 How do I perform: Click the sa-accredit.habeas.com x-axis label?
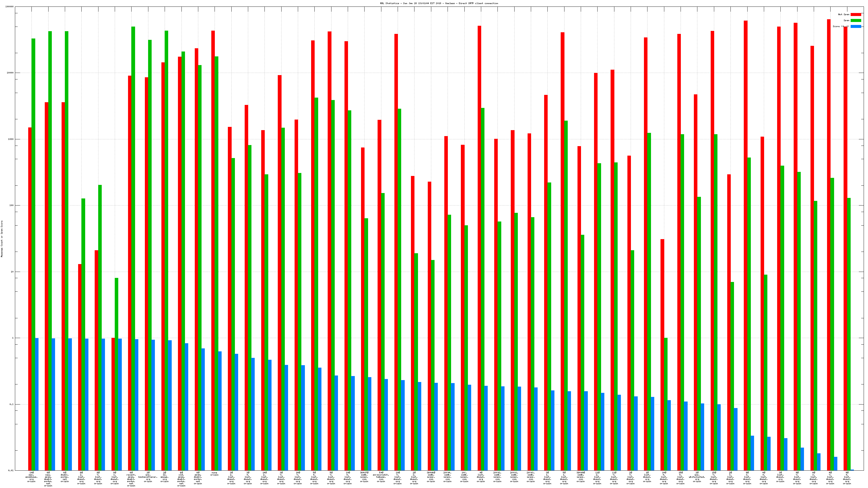pyautogui.click(x=381, y=477)
